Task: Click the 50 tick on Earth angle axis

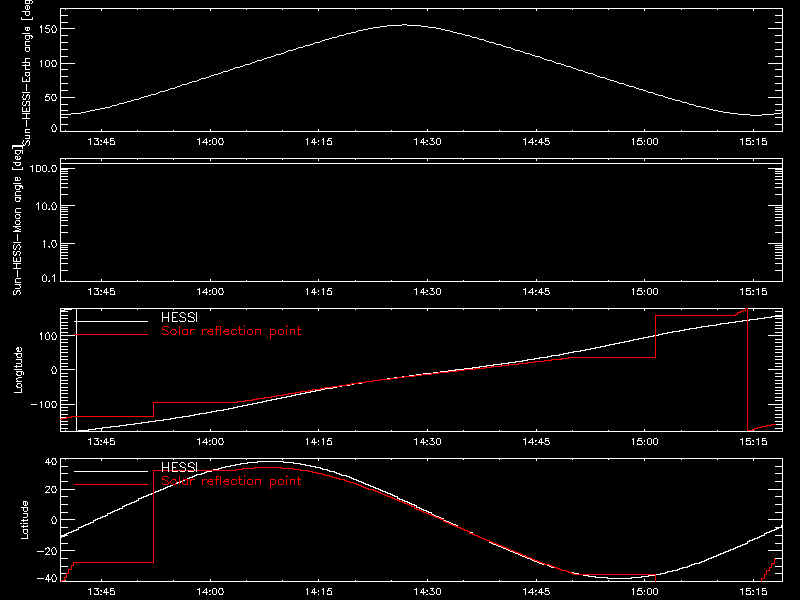Action: click(52, 97)
